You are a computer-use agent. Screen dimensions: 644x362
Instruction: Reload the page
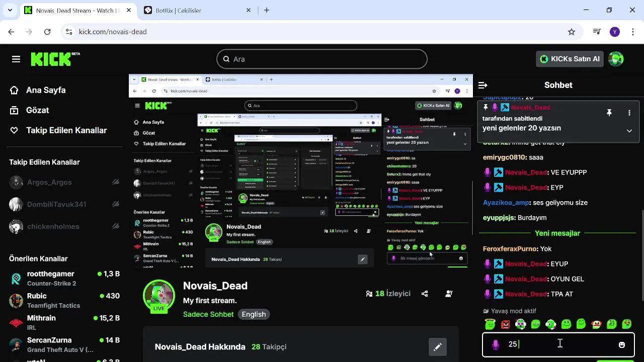[47, 32]
